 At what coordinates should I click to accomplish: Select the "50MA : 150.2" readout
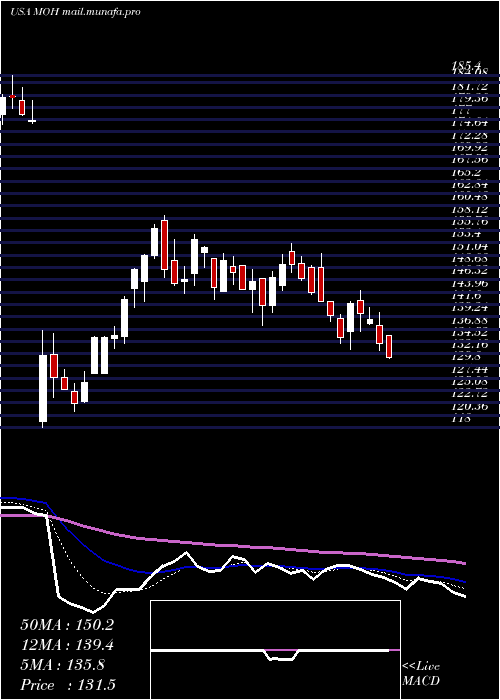(x=67, y=625)
